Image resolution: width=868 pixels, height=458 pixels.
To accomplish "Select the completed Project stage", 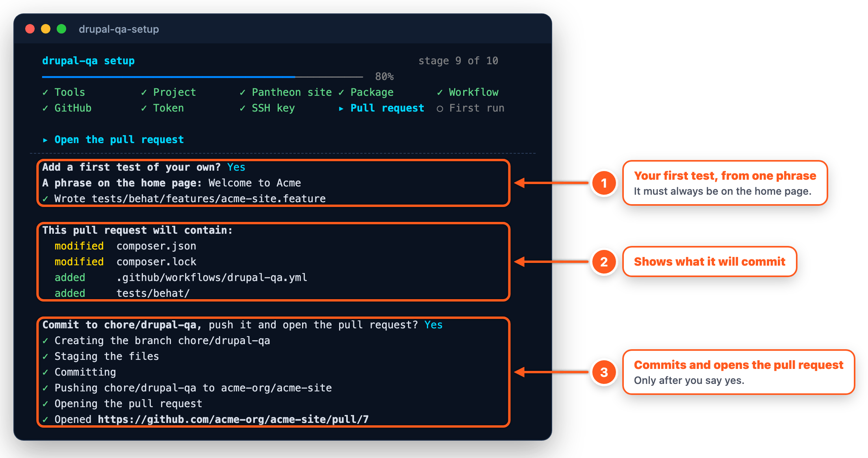I will click(169, 92).
